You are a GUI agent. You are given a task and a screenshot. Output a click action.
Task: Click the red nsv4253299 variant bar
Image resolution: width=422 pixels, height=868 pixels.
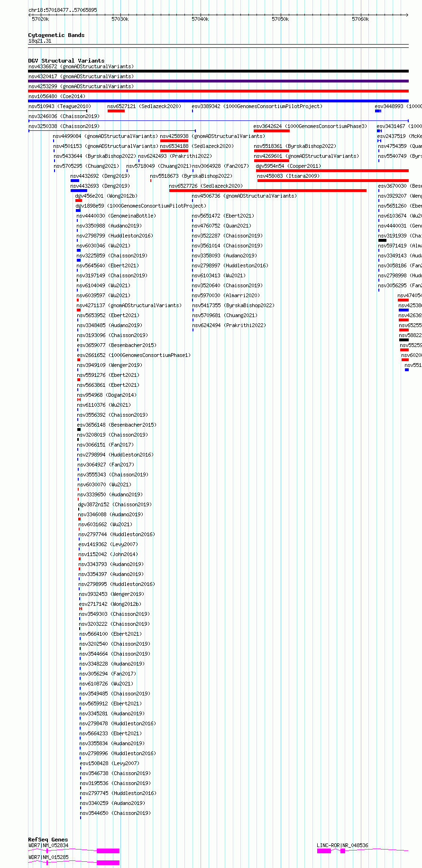coord(218,91)
